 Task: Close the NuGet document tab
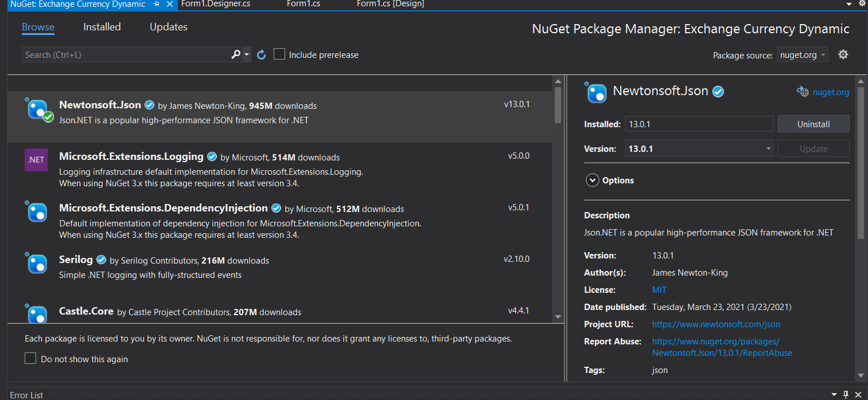tap(169, 4)
